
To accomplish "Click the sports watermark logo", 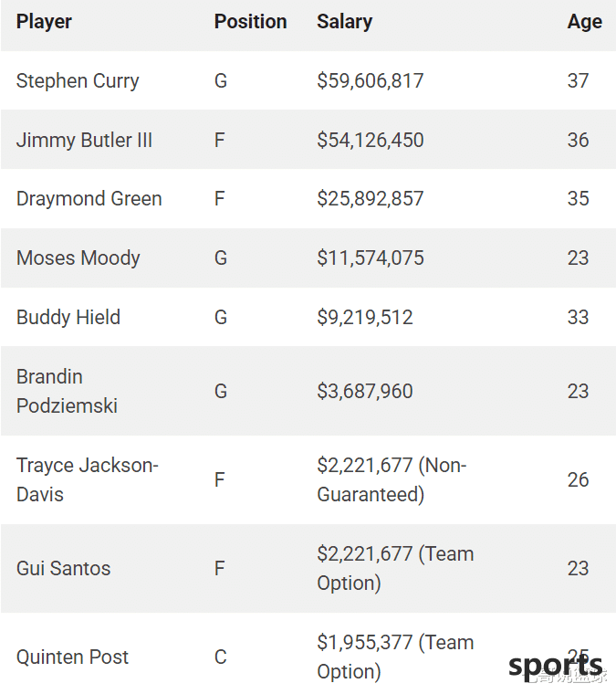I will click(x=556, y=666).
